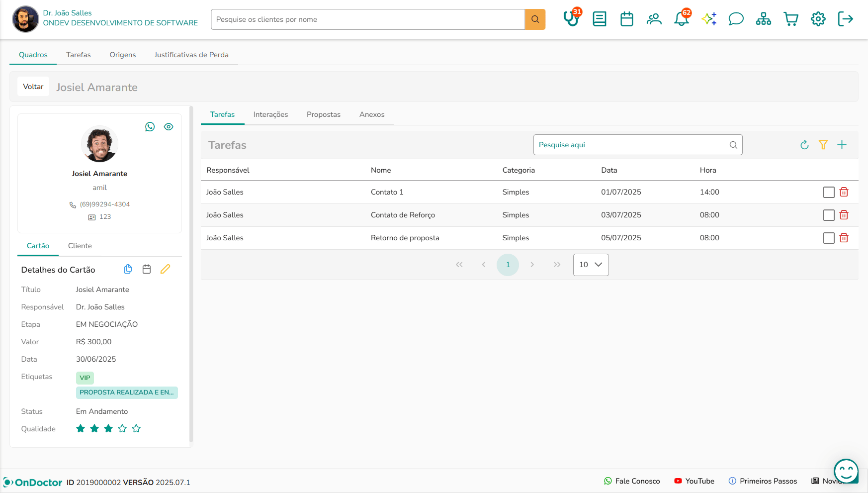Set quality to fourth star
The width and height of the screenshot is (868, 493).
pyautogui.click(x=122, y=428)
